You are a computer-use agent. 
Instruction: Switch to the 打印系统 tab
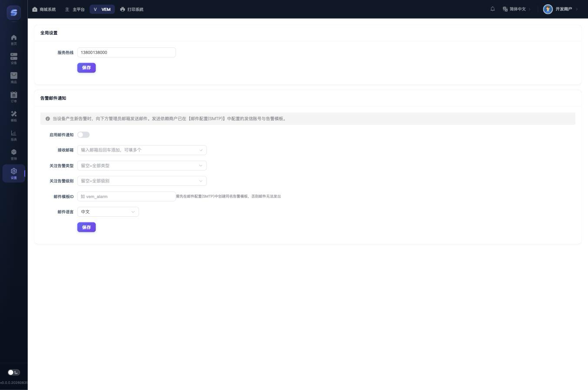132,9
